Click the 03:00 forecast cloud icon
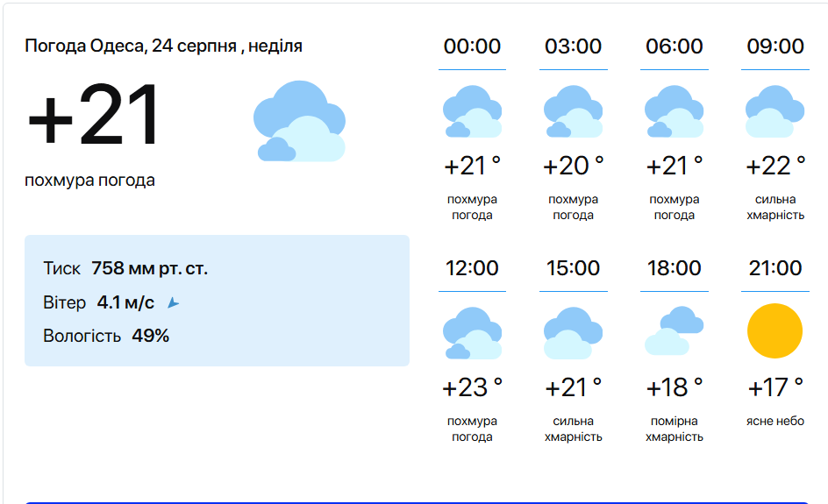 point(573,112)
